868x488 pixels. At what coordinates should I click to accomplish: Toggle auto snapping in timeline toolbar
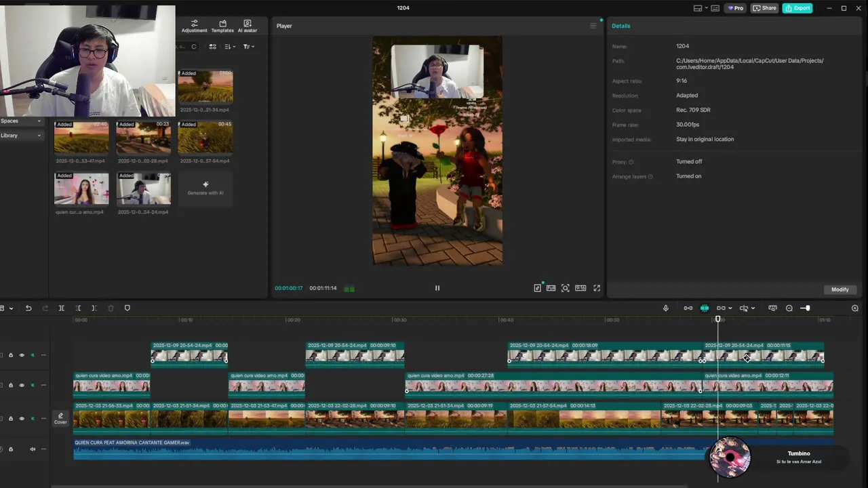(x=705, y=308)
